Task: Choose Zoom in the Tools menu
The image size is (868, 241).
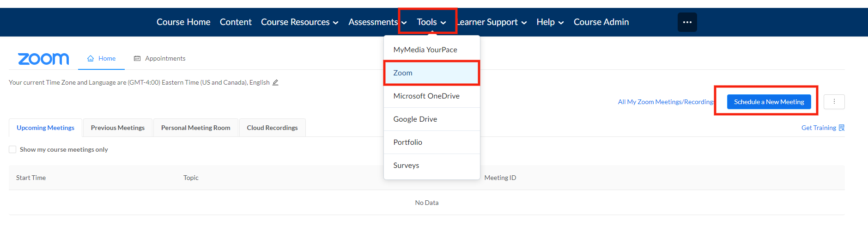Action: tap(432, 73)
